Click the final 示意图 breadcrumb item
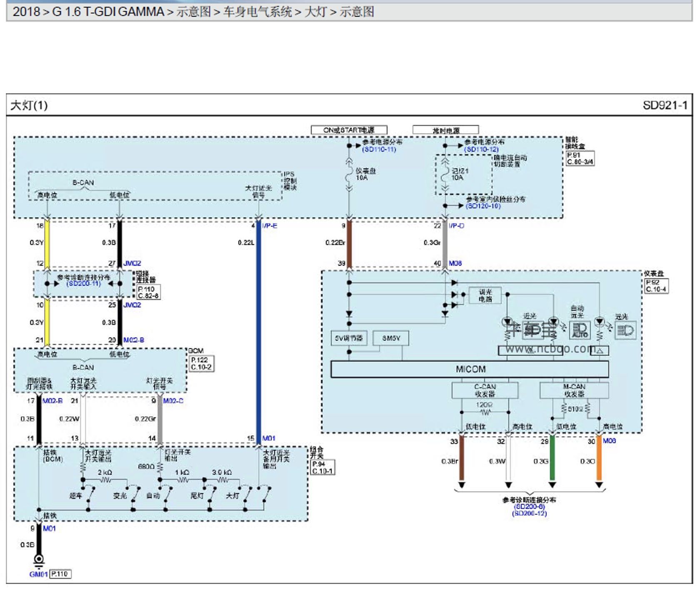 [357, 12]
